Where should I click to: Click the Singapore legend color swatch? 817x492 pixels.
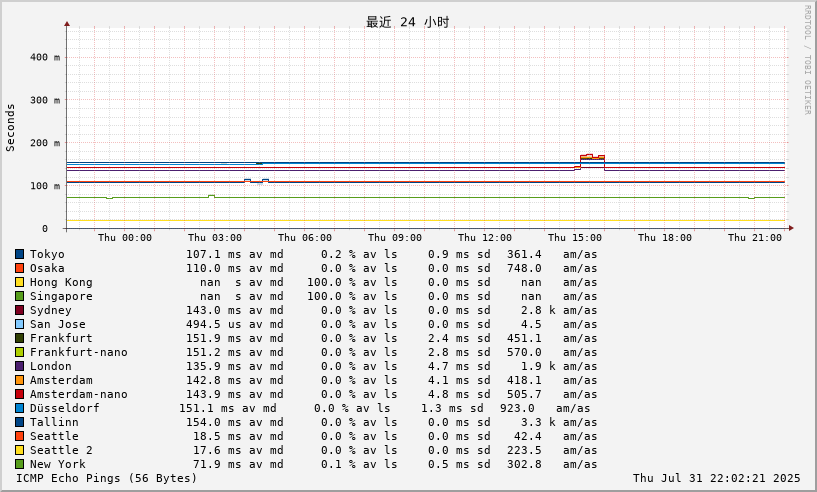coord(19,297)
